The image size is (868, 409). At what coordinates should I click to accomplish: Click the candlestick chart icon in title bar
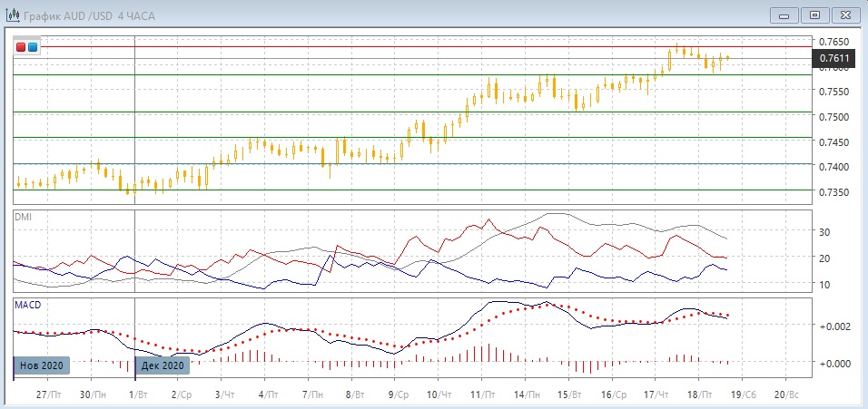click(13, 15)
